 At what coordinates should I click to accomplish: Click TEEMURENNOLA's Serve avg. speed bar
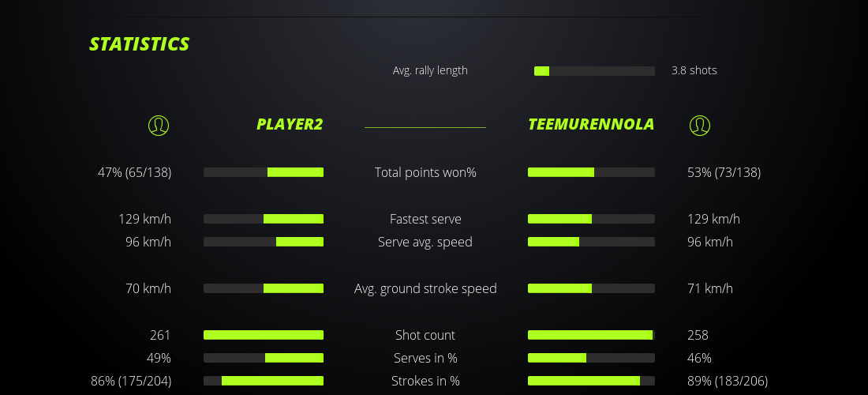pyautogui.click(x=591, y=242)
